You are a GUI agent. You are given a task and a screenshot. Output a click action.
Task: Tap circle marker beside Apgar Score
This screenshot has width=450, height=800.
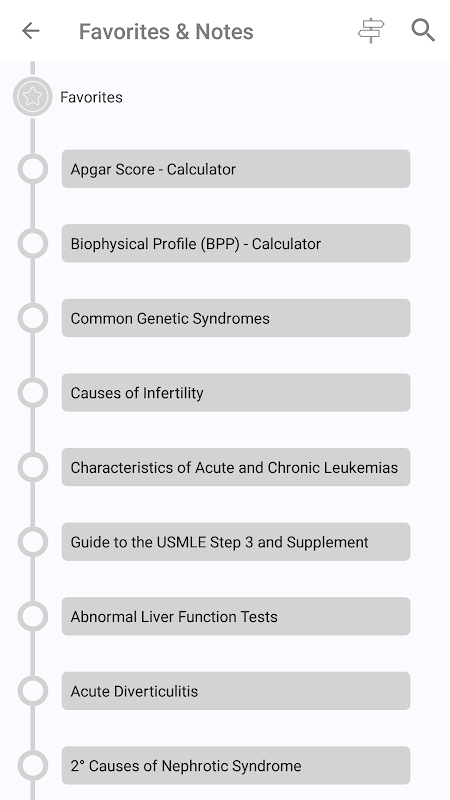[33, 169]
